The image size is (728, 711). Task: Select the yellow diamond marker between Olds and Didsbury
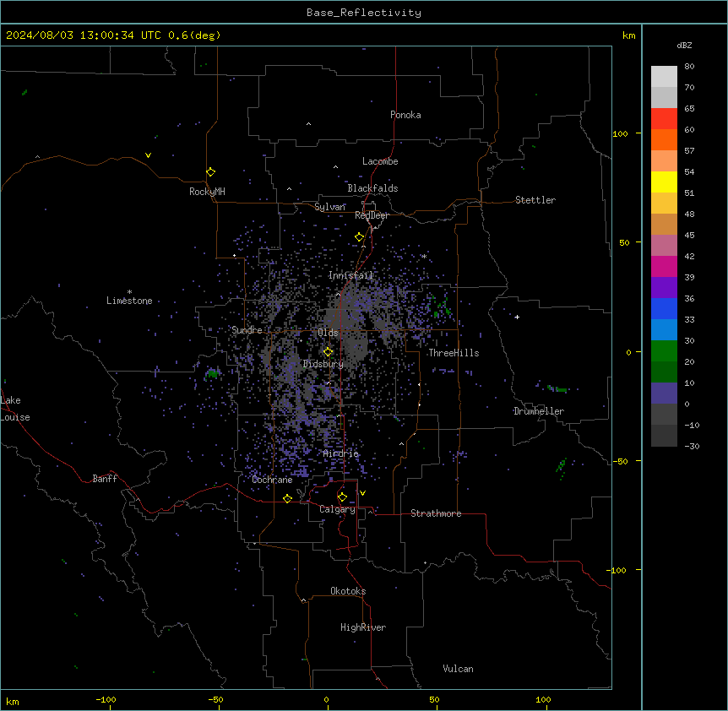point(328,352)
